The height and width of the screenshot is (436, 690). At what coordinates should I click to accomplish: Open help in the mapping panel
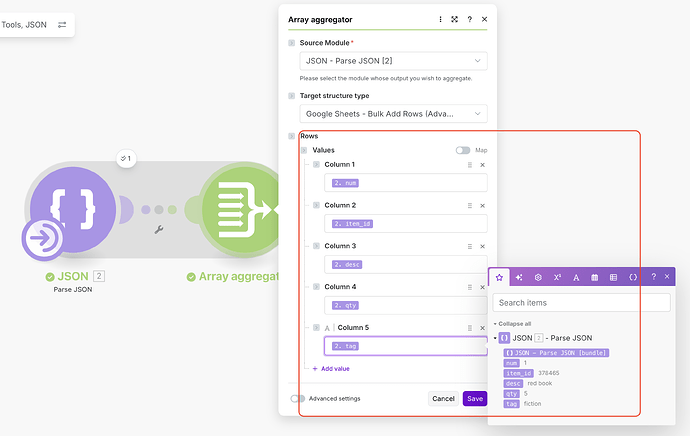653,277
